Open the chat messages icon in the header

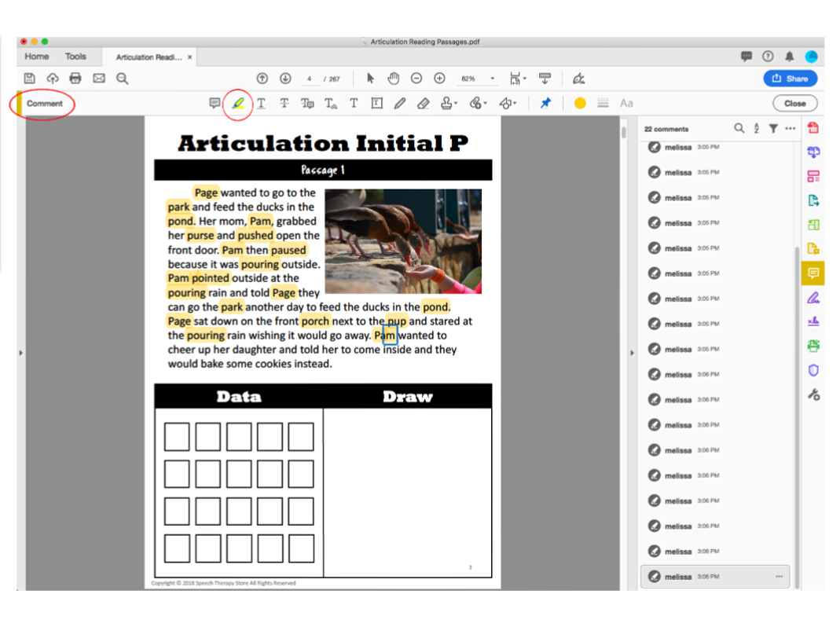coord(746,57)
